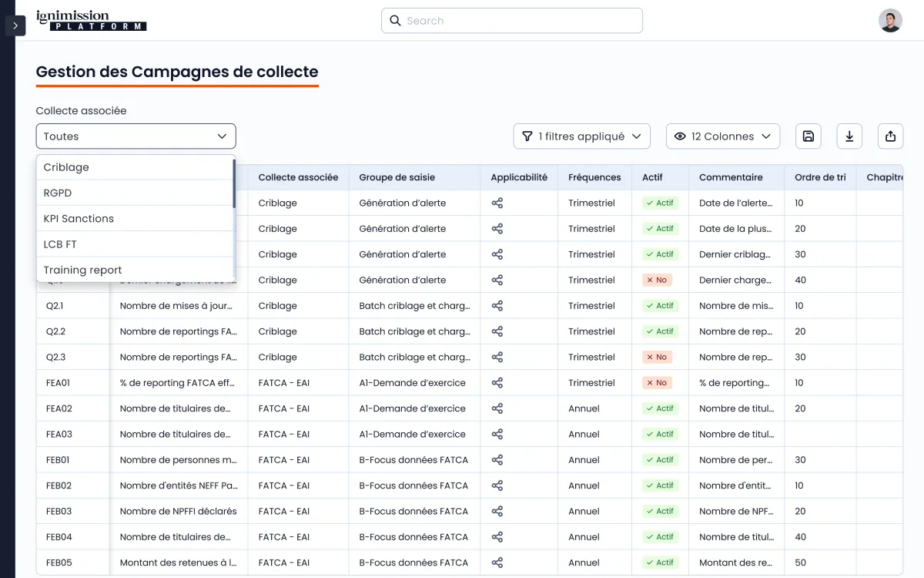Screen dimensions: 924x578
Task: Click applicability icon in row Q2.1
Action: pos(497,306)
